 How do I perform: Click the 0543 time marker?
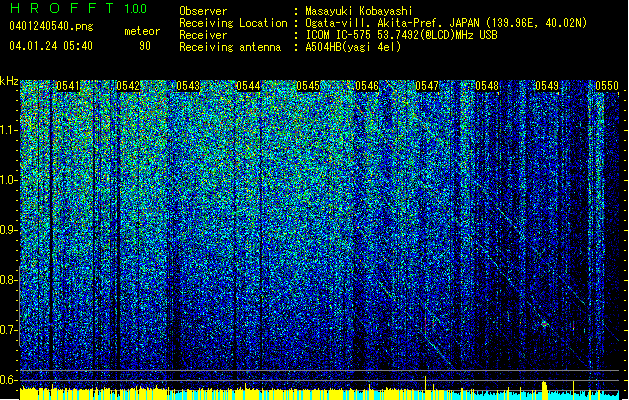(188, 86)
